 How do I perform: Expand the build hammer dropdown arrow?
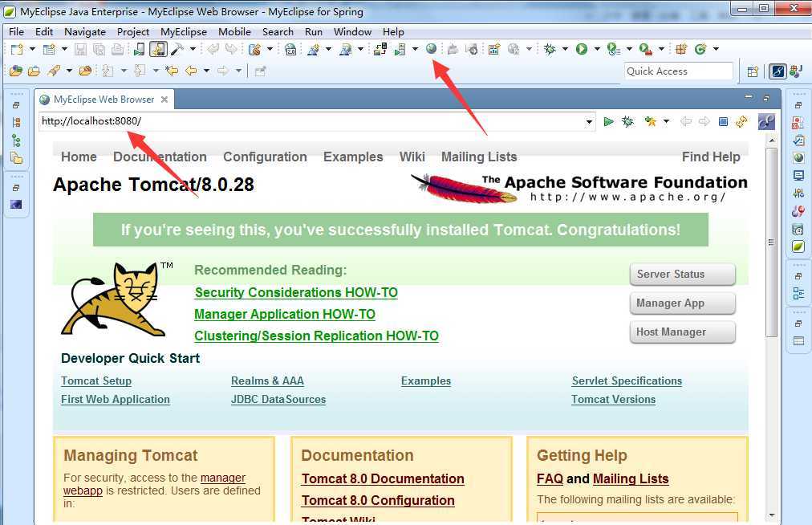pos(193,49)
